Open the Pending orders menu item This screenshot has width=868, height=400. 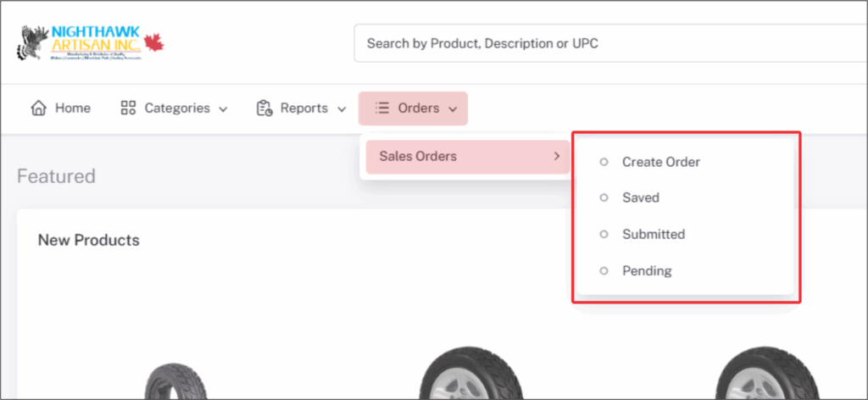pos(647,271)
